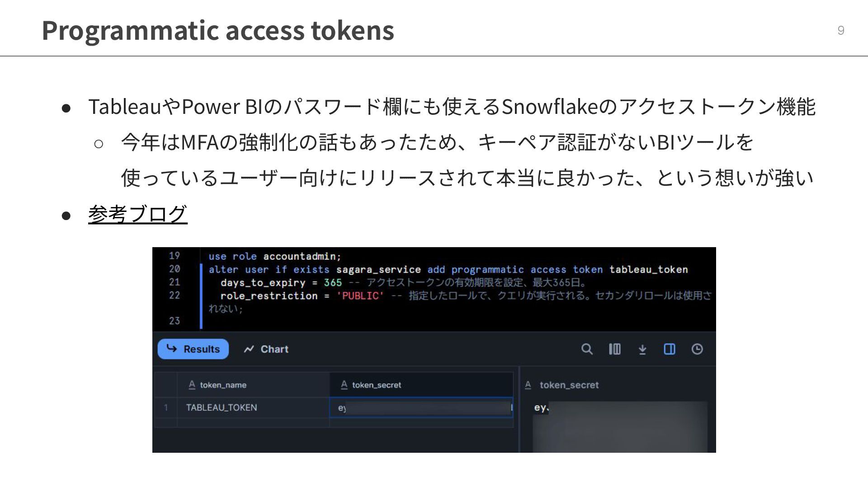Click row number 1 in results grid
Viewport: 868px width, 488px height.
click(166, 408)
